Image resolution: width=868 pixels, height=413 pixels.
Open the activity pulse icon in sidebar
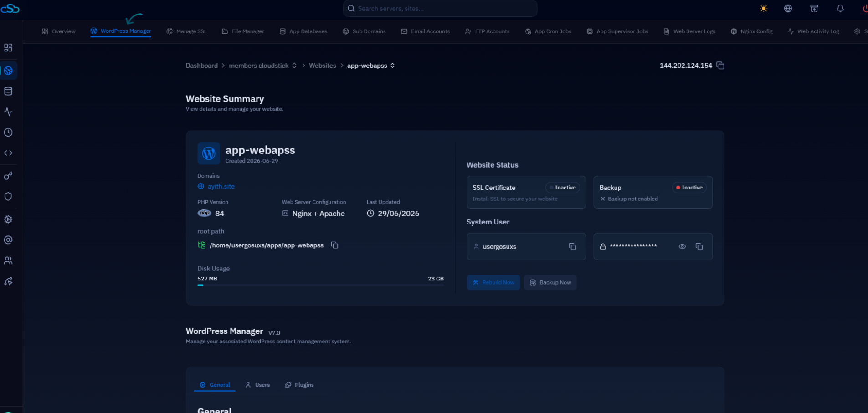[8, 112]
